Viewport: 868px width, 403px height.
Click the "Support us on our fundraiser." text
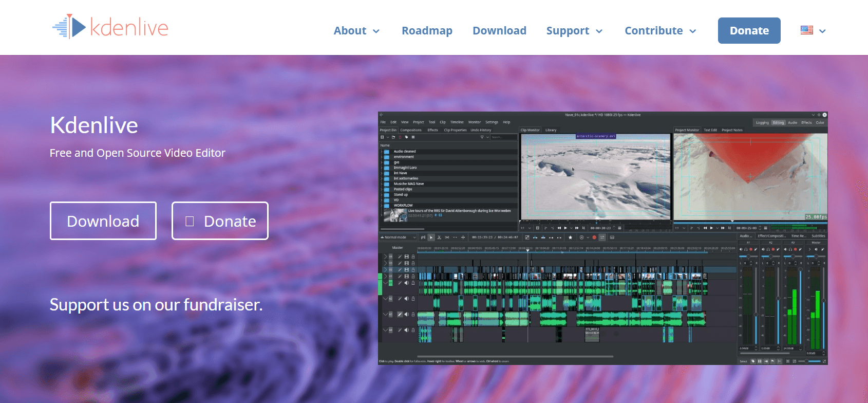[156, 305]
